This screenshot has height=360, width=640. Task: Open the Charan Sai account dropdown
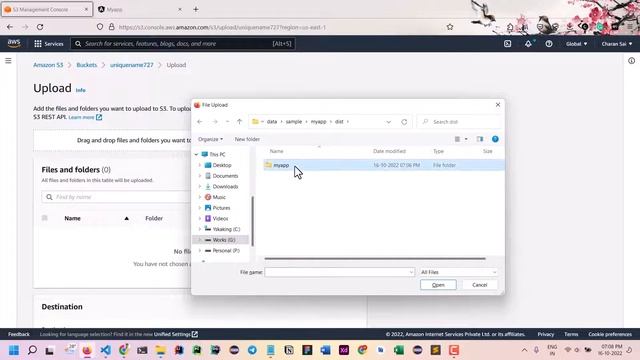[x=617, y=44]
